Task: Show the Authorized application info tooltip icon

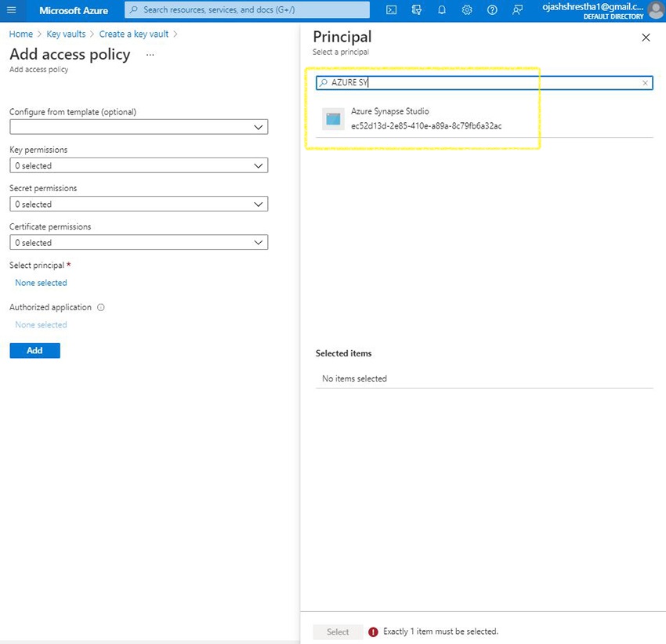Action: pyautogui.click(x=100, y=308)
